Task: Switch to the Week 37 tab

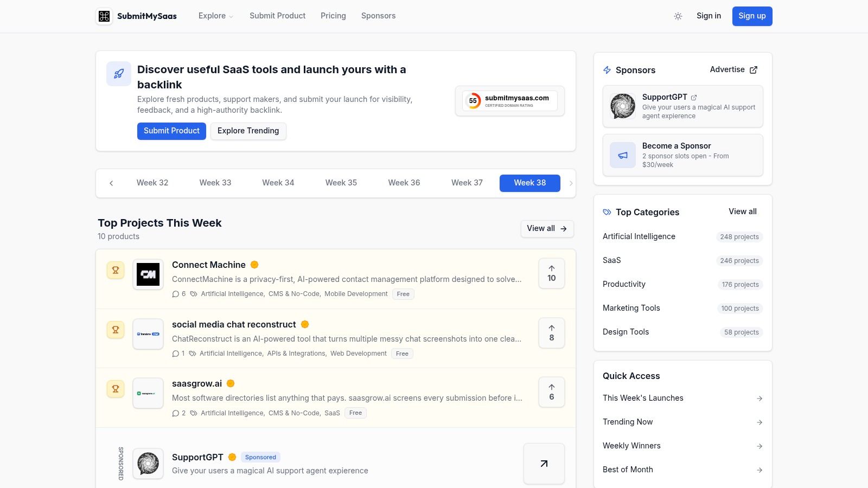Action: (467, 183)
